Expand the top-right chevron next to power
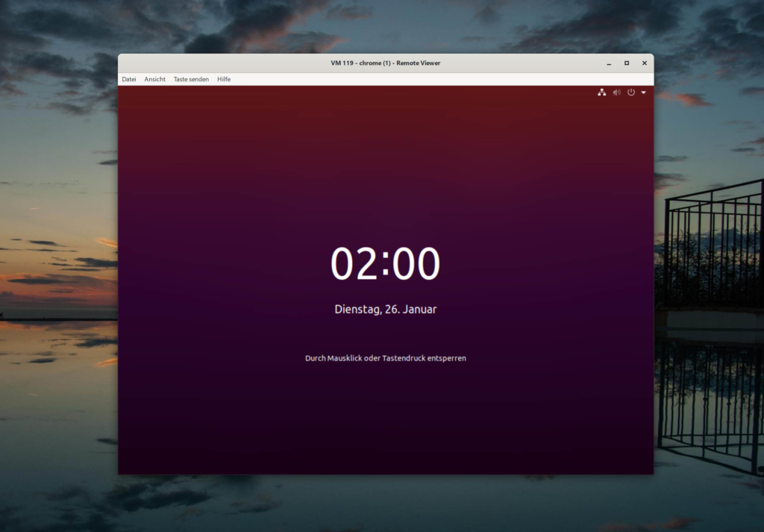This screenshot has height=532, width=764. [642, 92]
